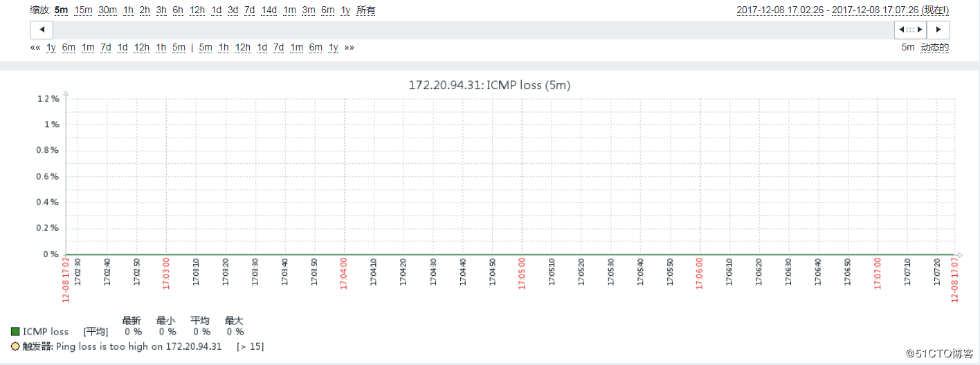The height and width of the screenshot is (365, 980).
Task: Click the 最大 column header in legend
Action: pos(234,321)
